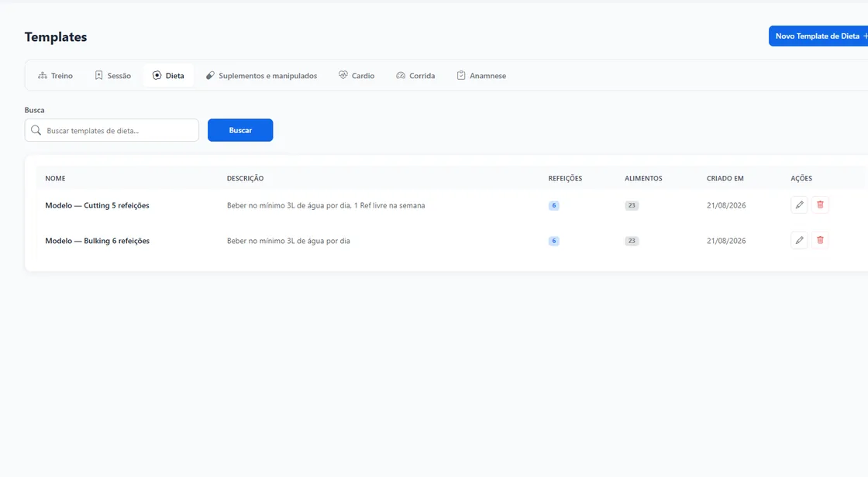
Task: Click the creation date in Cutting row
Action: 726,205
